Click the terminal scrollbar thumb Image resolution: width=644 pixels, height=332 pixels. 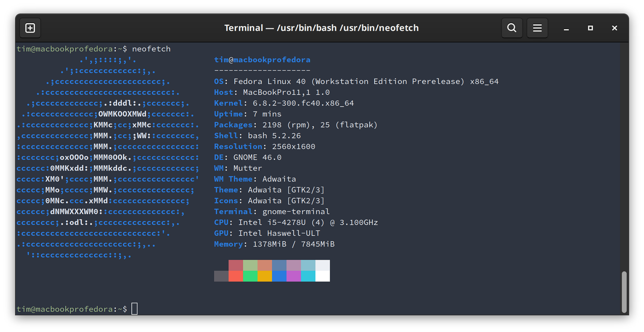(x=624, y=292)
